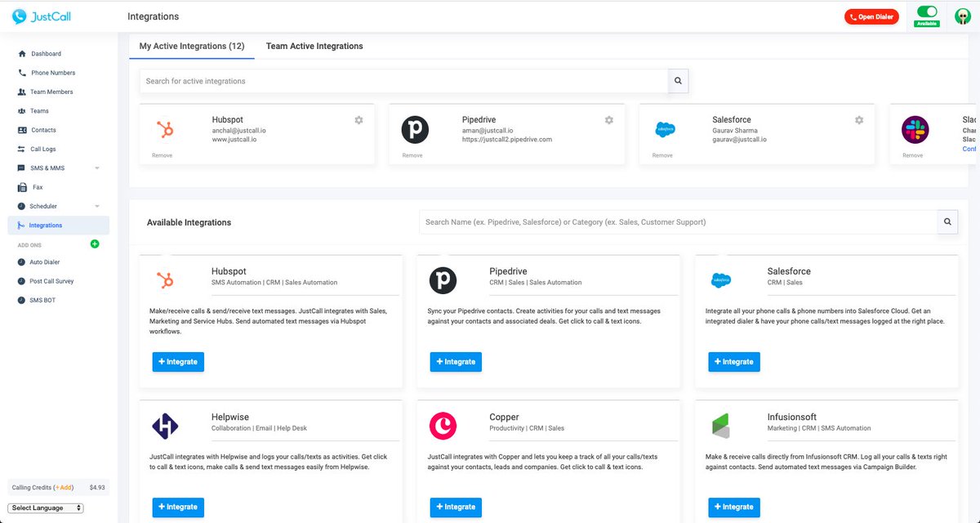Toggle the Available status switch

coord(927,12)
